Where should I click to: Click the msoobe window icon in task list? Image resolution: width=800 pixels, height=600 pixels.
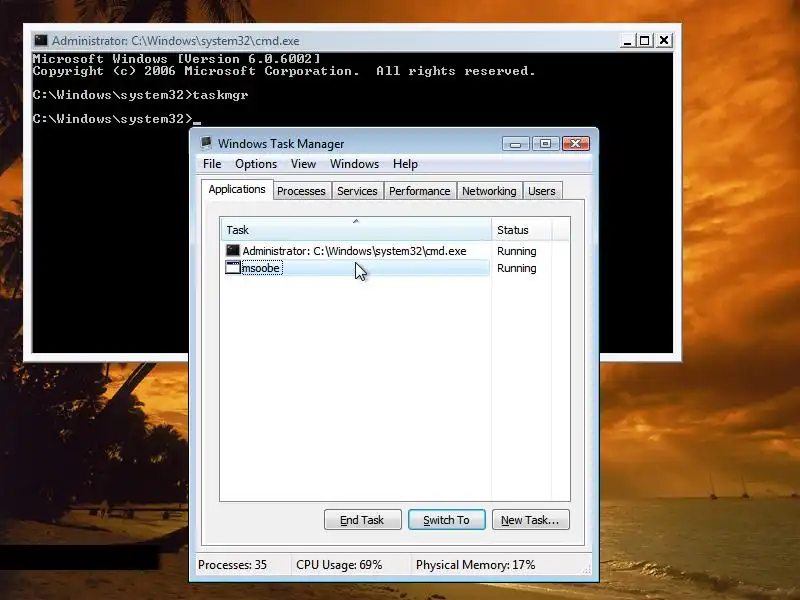pyautogui.click(x=233, y=268)
